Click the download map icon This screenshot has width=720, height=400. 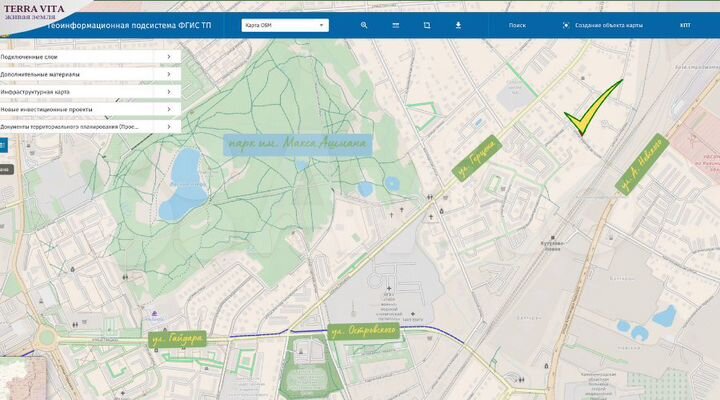458,25
